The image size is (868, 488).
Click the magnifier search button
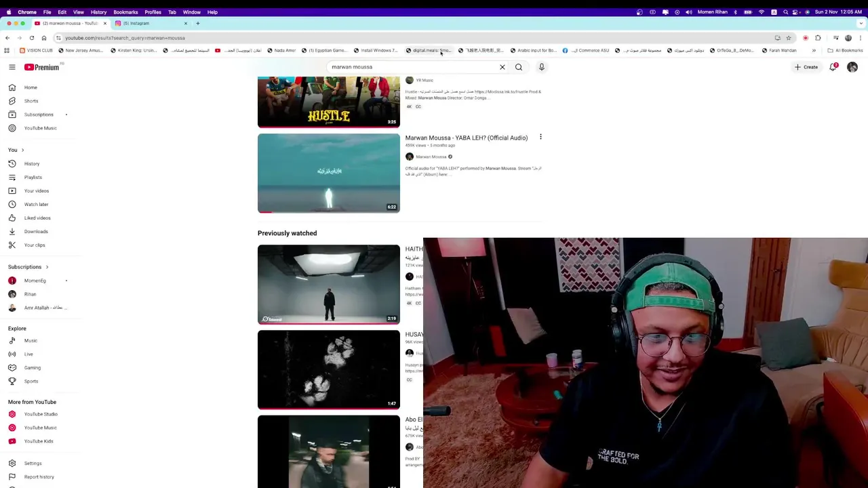point(519,67)
